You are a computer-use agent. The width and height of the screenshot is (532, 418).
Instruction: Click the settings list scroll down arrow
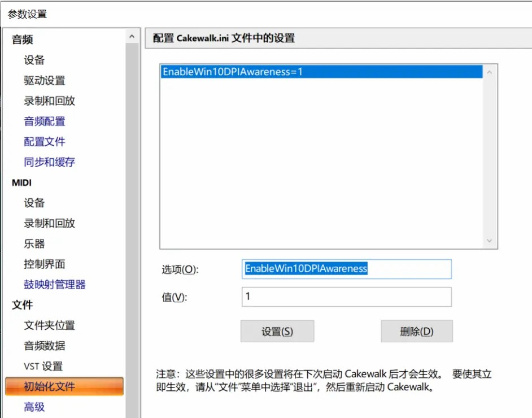489,241
